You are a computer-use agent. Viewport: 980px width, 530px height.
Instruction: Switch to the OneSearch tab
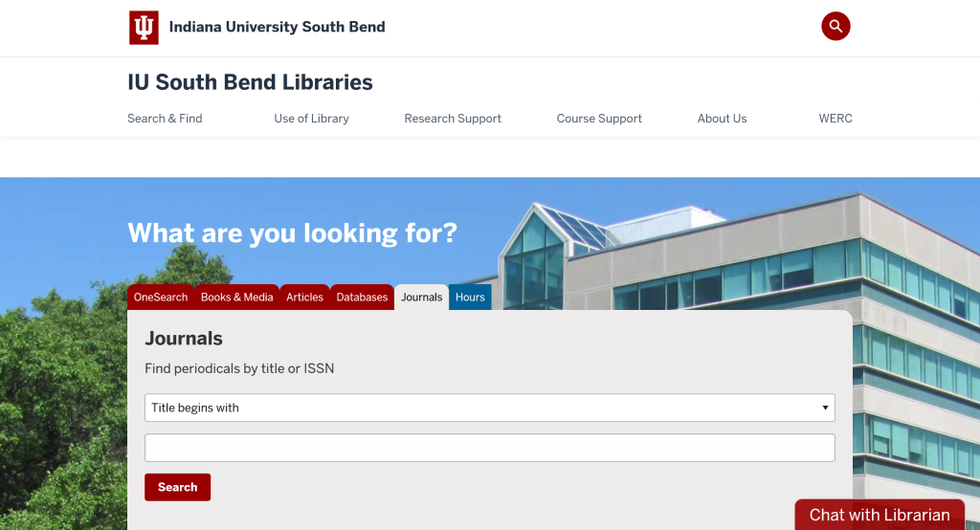click(161, 297)
